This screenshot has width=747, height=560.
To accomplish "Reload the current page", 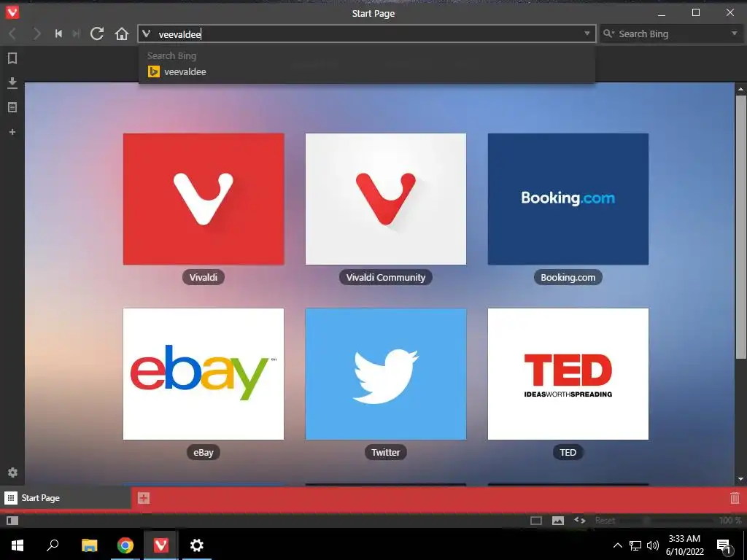I will tap(97, 34).
